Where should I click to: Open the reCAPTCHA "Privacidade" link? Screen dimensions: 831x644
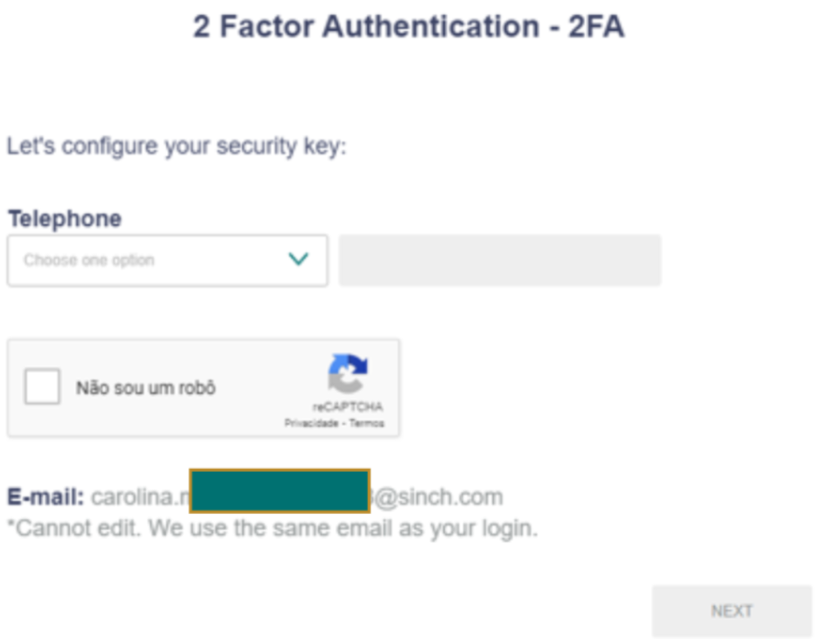click(x=311, y=423)
